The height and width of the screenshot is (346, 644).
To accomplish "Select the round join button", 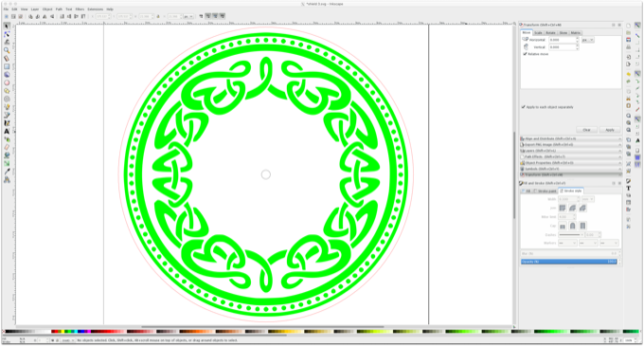I will coord(572,208).
